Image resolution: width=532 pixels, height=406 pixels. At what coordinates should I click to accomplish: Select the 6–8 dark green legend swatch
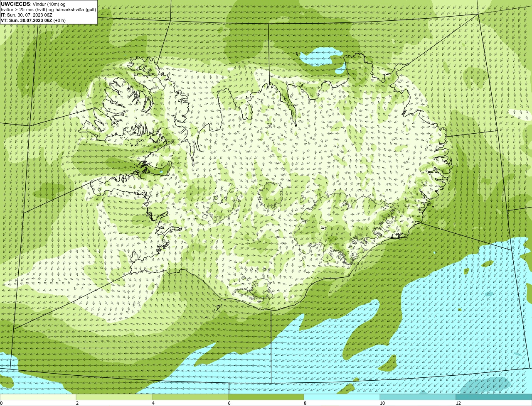point(266,397)
